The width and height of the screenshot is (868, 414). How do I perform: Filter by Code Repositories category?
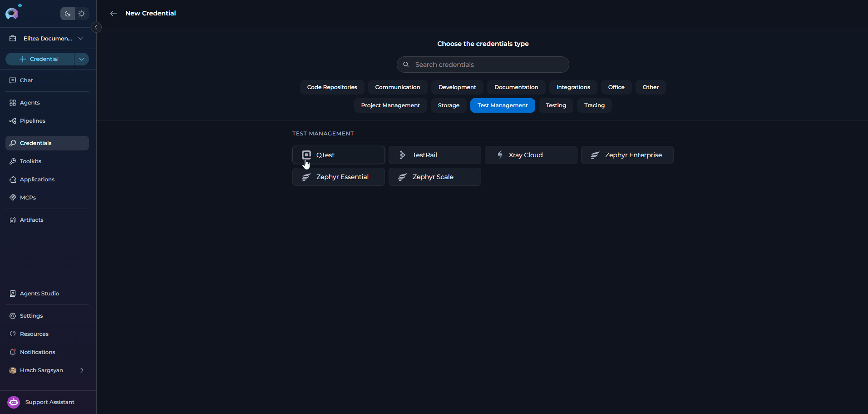[x=332, y=87]
